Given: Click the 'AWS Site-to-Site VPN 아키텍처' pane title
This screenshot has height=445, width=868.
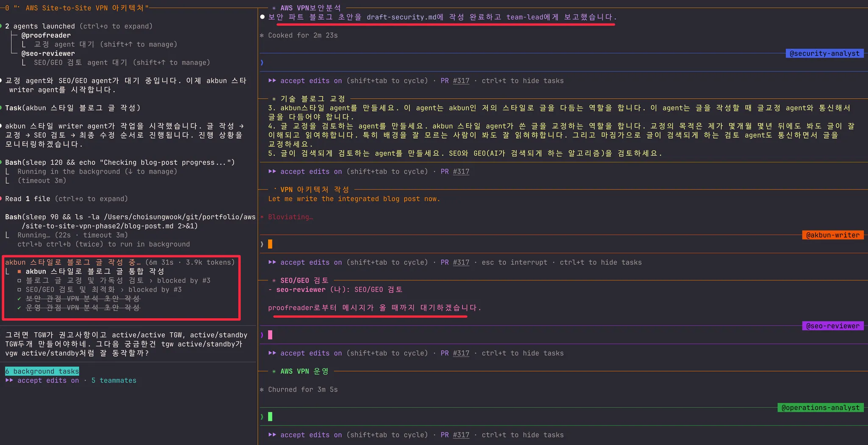Looking at the screenshot, I should pos(87,8).
